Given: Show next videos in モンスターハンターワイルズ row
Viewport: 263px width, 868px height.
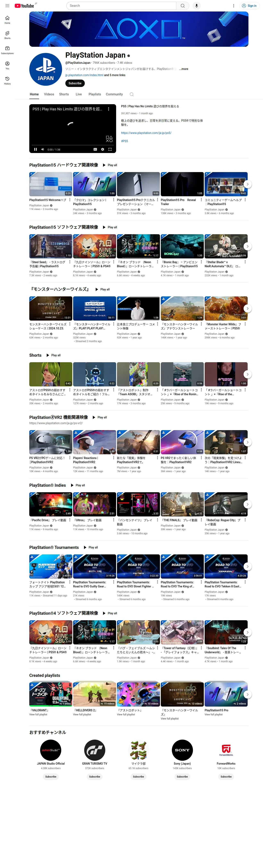Looking at the screenshot, I should coord(247,309).
